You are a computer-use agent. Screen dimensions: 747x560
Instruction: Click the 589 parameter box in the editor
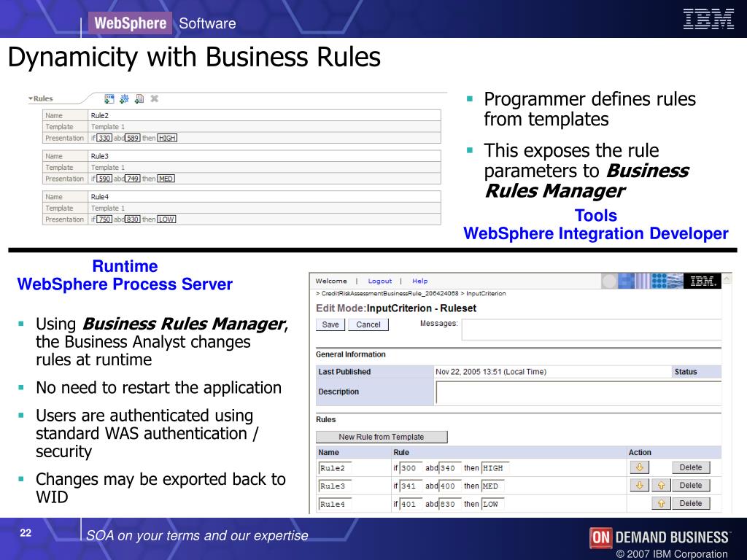[133, 138]
